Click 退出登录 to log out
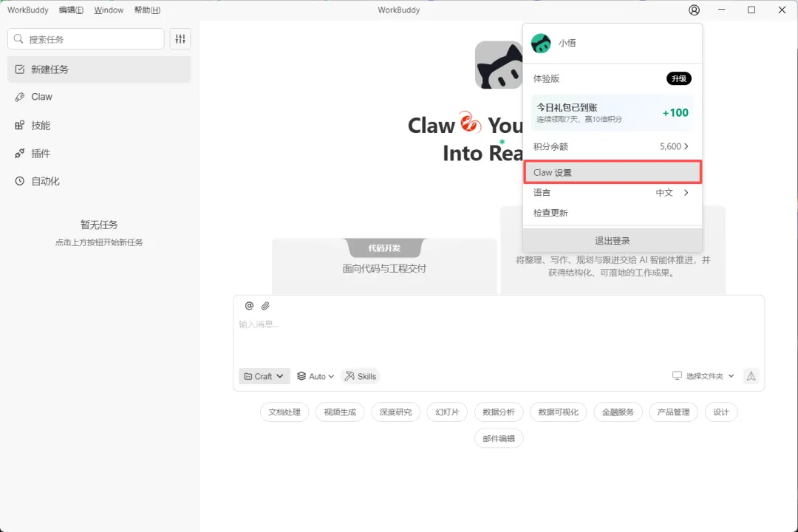The image size is (798, 532). [613, 240]
